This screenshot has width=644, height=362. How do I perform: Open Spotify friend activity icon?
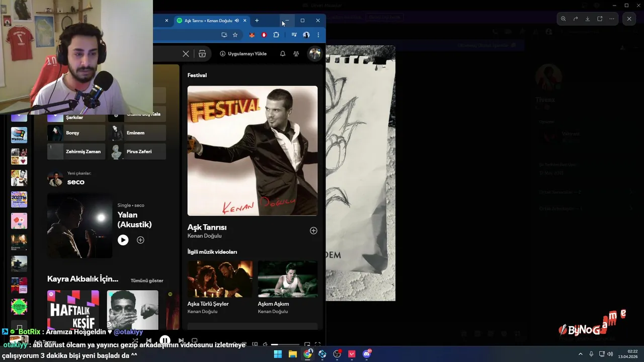[296, 54]
